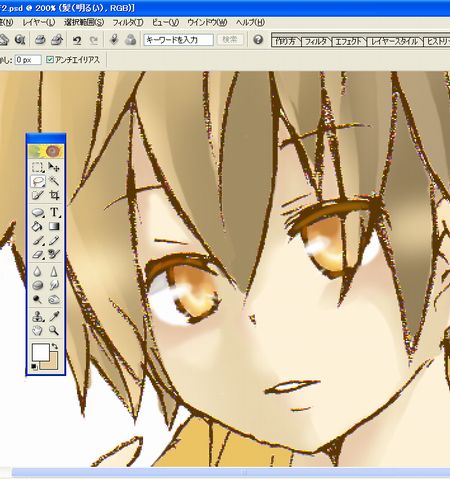This screenshot has height=479, width=450.
Task: Click the Step Backward undo arrow
Action: tap(77, 40)
